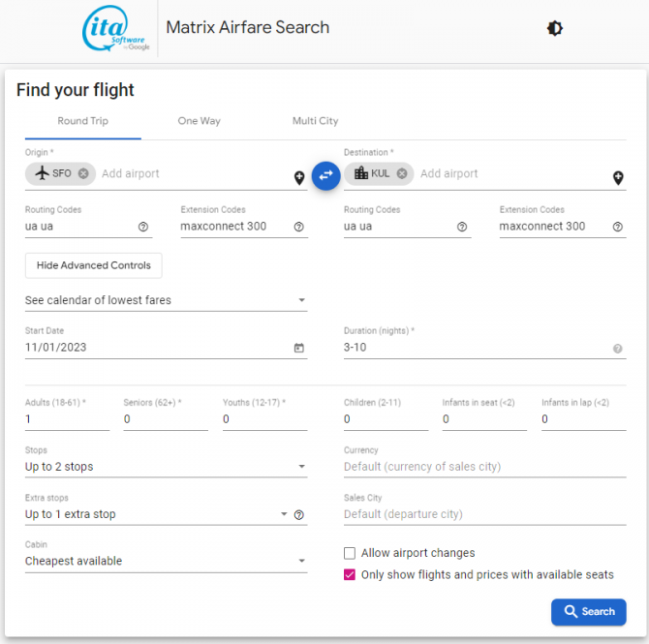This screenshot has width=649, height=644.
Task: Swap origin and destination airports
Action: pyautogui.click(x=325, y=174)
